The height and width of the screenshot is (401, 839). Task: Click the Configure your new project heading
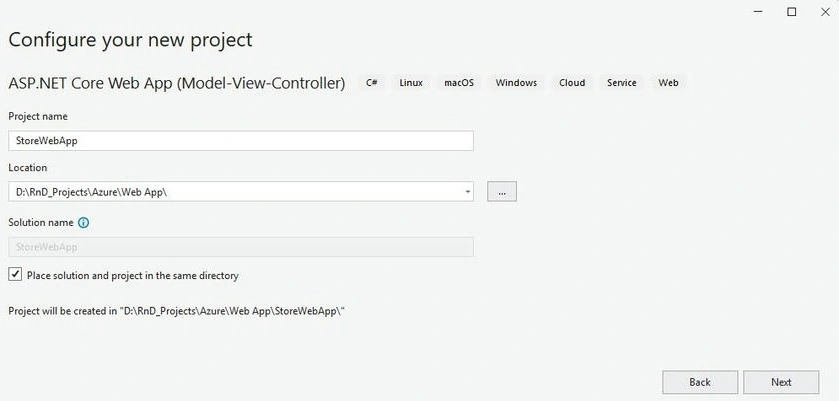130,40
